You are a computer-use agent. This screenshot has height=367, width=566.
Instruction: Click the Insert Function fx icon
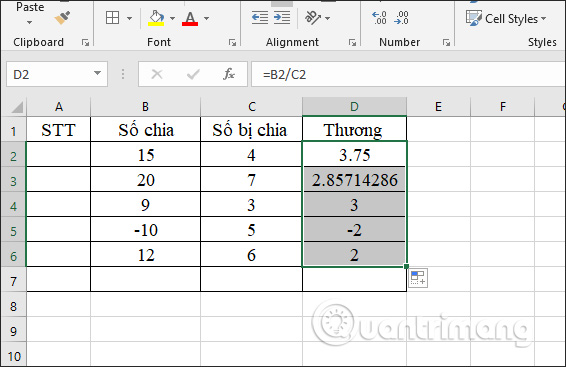click(229, 74)
